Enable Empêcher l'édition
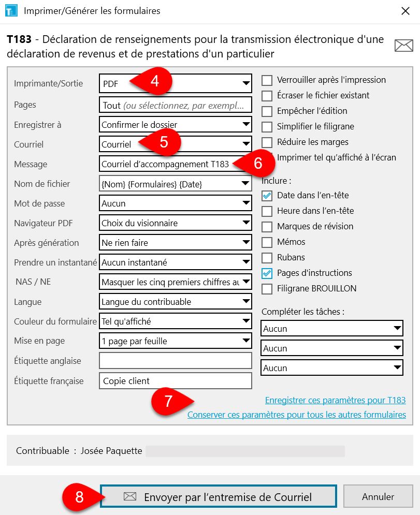Screen dimensions: 420x515 click(x=267, y=111)
